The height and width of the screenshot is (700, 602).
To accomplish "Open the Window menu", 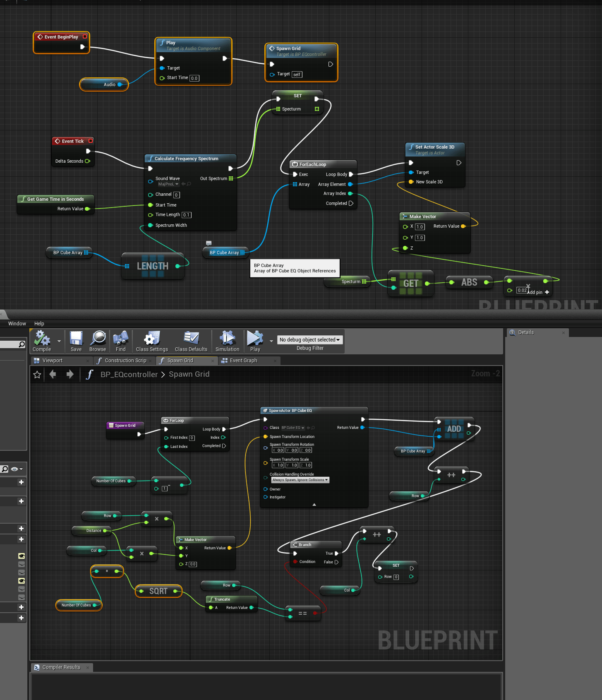I will click(x=17, y=324).
